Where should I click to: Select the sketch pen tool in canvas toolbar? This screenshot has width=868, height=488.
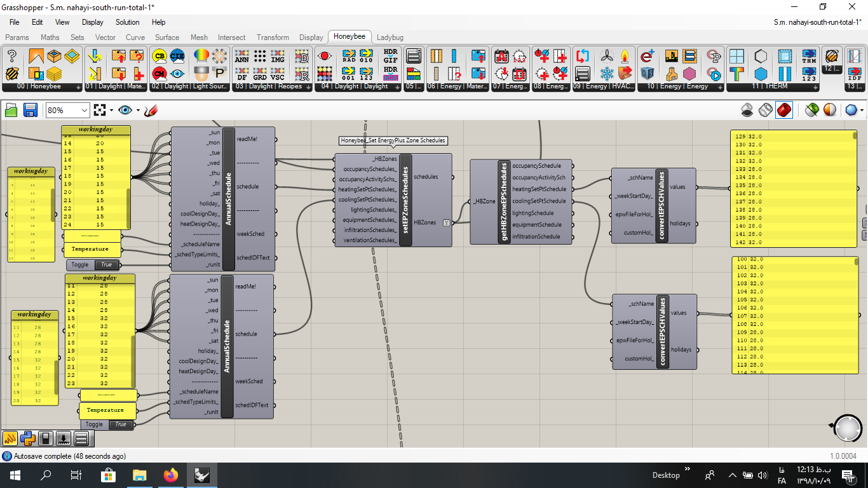[x=151, y=110]
